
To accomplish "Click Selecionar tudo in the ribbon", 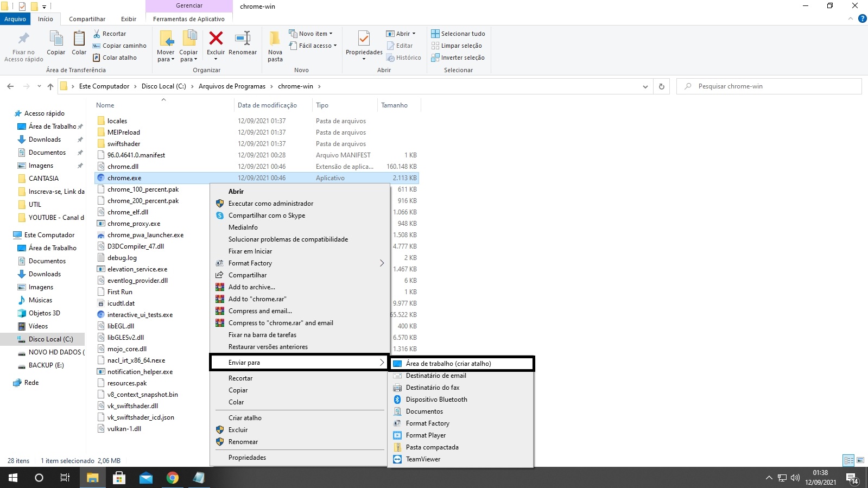I will [x=458, y=34].
